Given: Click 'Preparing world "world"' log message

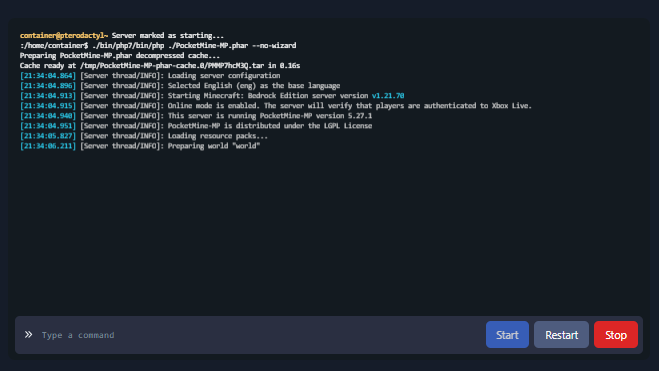Looking at the screenshot, I should click(214, 146).
